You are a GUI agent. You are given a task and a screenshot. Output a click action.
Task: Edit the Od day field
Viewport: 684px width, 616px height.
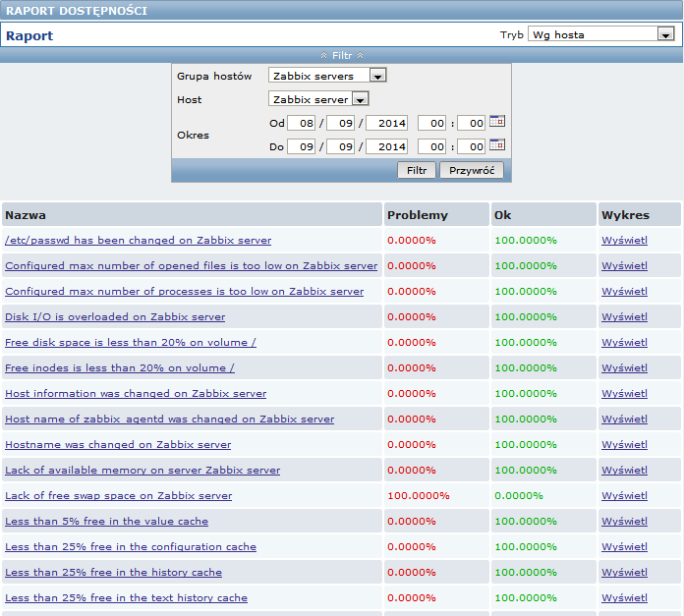point(301,124)
